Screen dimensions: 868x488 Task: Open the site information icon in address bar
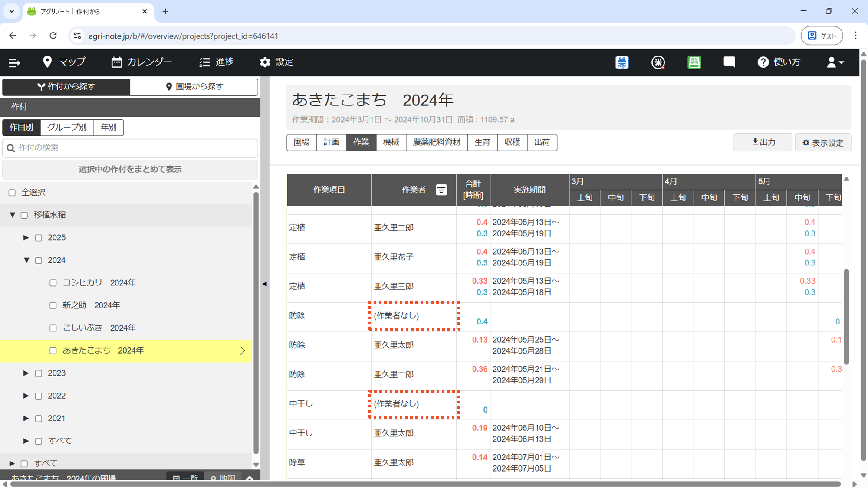click(x=77, y=36)
